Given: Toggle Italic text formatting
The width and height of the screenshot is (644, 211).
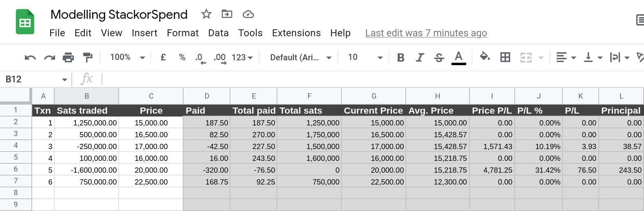Looking at the screenshot, I should pos(420,57).
